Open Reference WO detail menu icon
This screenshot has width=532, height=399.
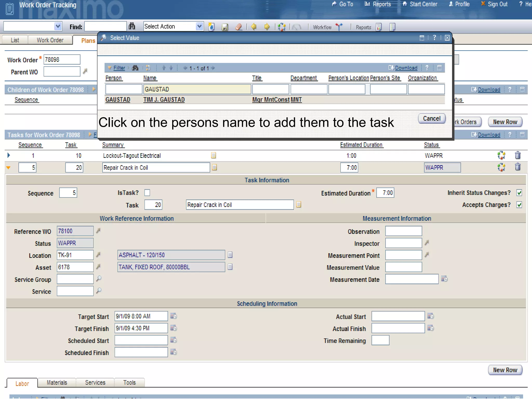(x=98, y=230)
